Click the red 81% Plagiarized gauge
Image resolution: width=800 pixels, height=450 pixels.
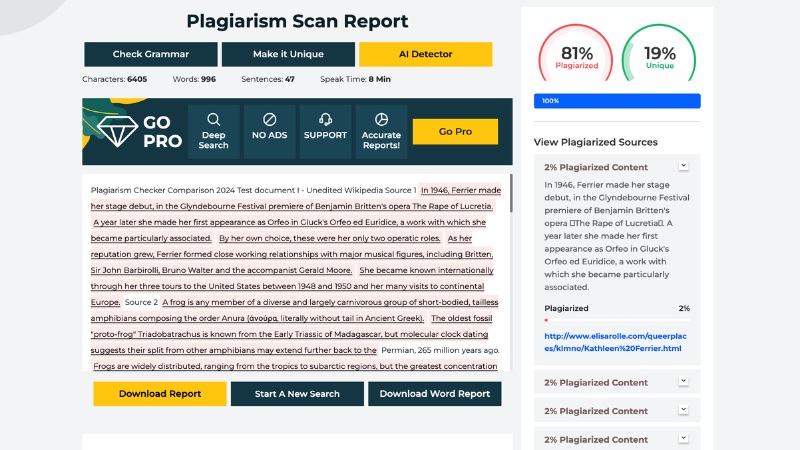pos(577,57)
